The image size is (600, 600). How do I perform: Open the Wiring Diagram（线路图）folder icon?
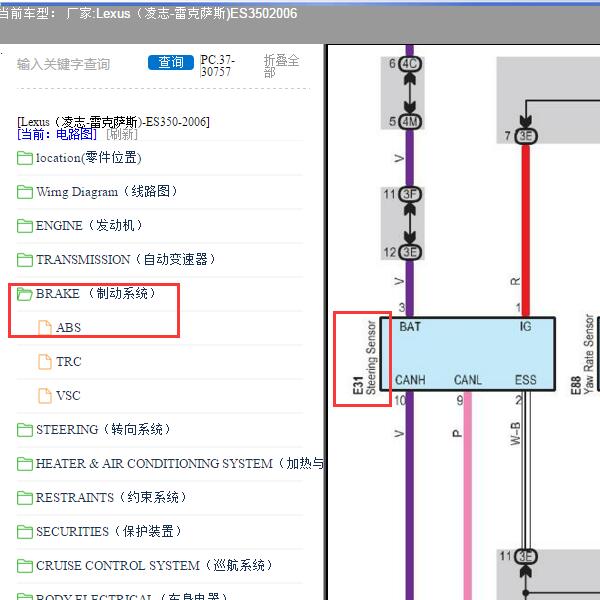[x=25, y=192]
